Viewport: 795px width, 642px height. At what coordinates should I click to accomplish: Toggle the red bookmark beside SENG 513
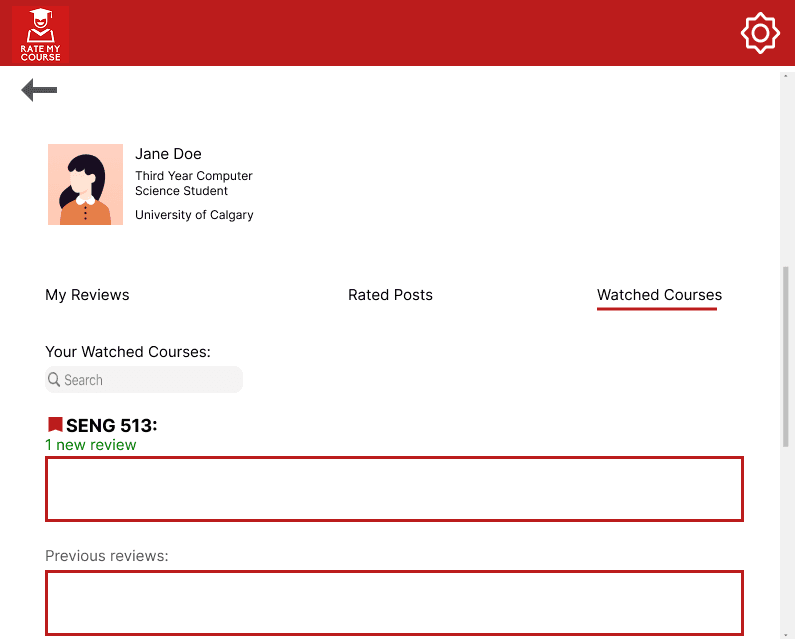(x=55, y=425)
